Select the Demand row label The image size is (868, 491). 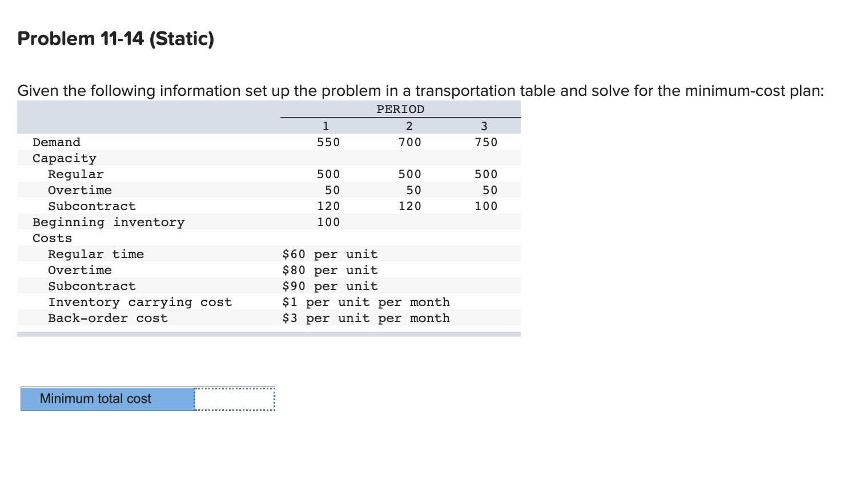[x=57, y=142]
